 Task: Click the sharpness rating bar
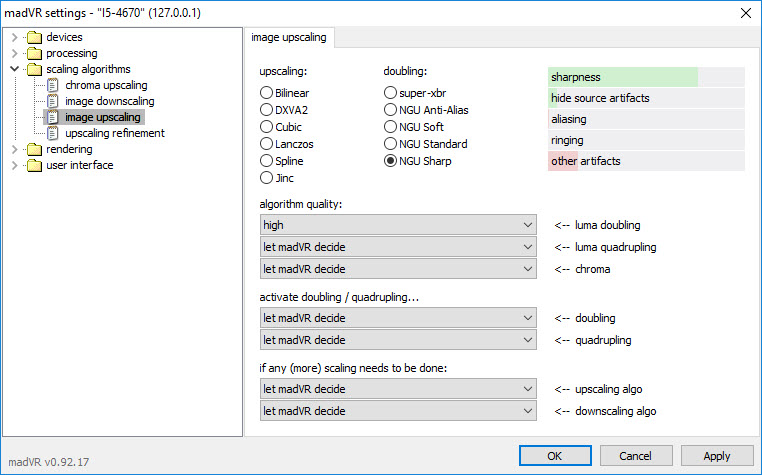tap(646, 77)
